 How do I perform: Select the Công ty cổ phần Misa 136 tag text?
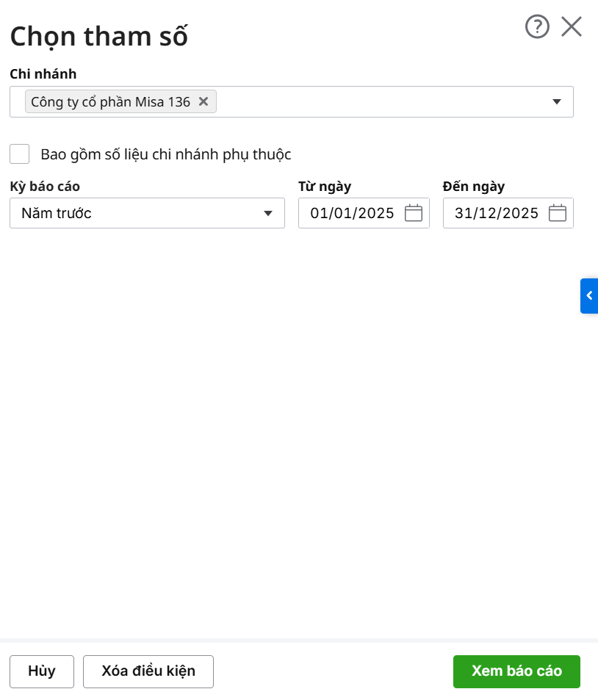coord(110,102)
